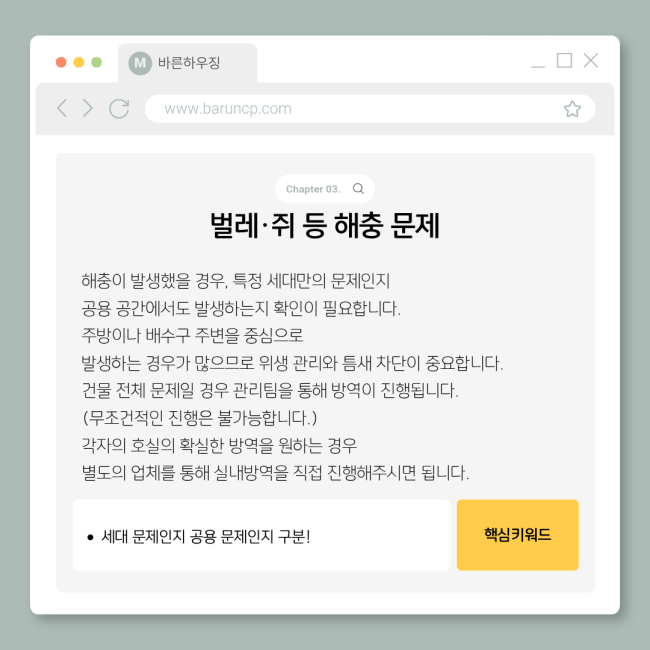Select the 바른하우징 browser tab
Screen dimensions: 650x650
tap(188, 63)
